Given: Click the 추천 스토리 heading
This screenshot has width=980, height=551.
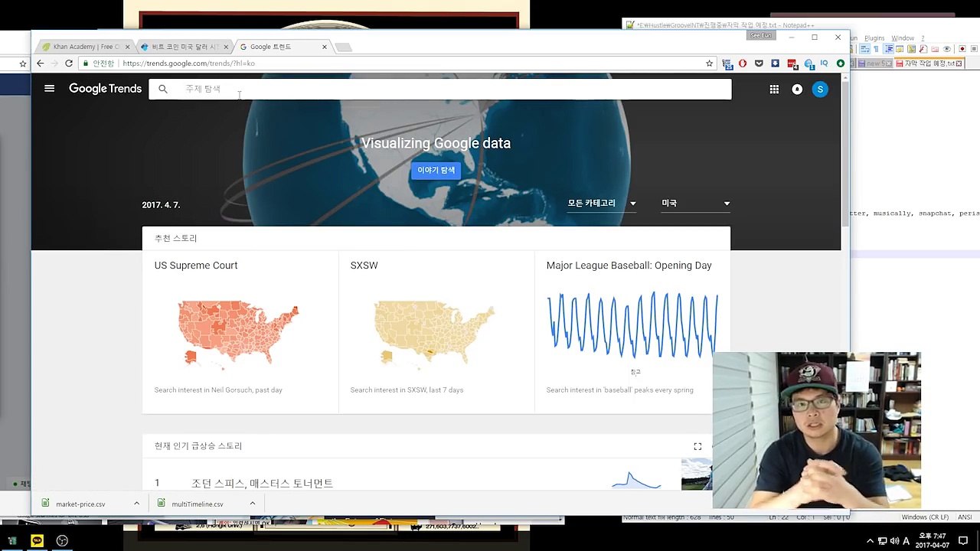Looking at the screenshot, I should [175, 239].
